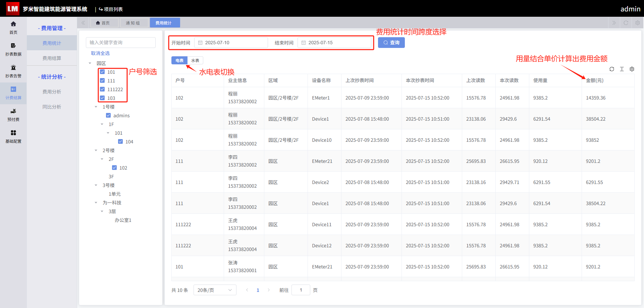
Task: Click the reload page icon in tab bar
Action: pyautogui.click(x=626, y=23)
